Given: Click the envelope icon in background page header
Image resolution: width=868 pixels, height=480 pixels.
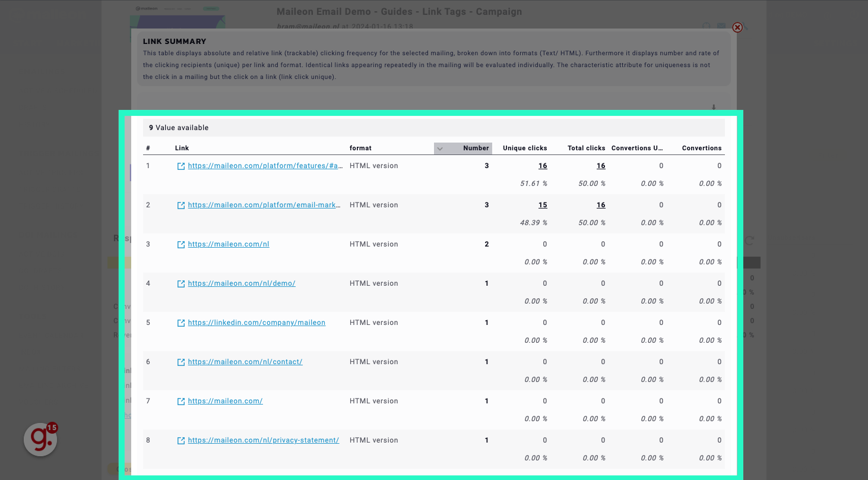Looking at the screenshot, I should pos(721,27).
